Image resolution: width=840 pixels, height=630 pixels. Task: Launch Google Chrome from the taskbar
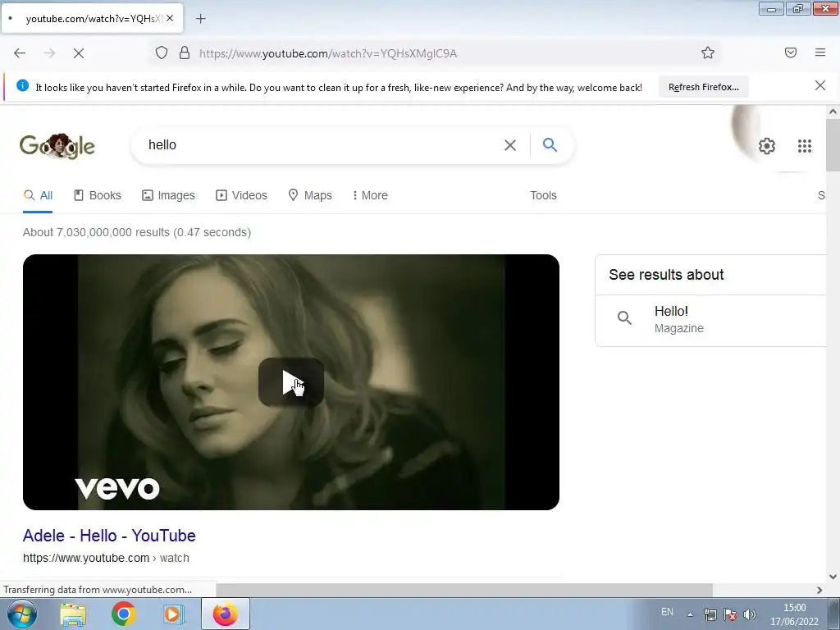(x=123, y=614)
